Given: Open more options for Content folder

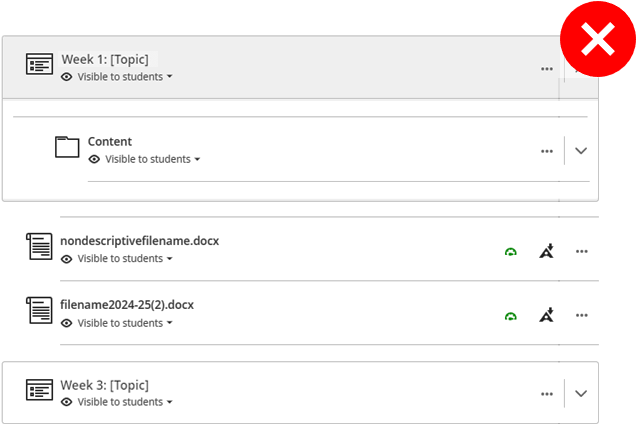Looking at the screenshot, I should 547,151.
